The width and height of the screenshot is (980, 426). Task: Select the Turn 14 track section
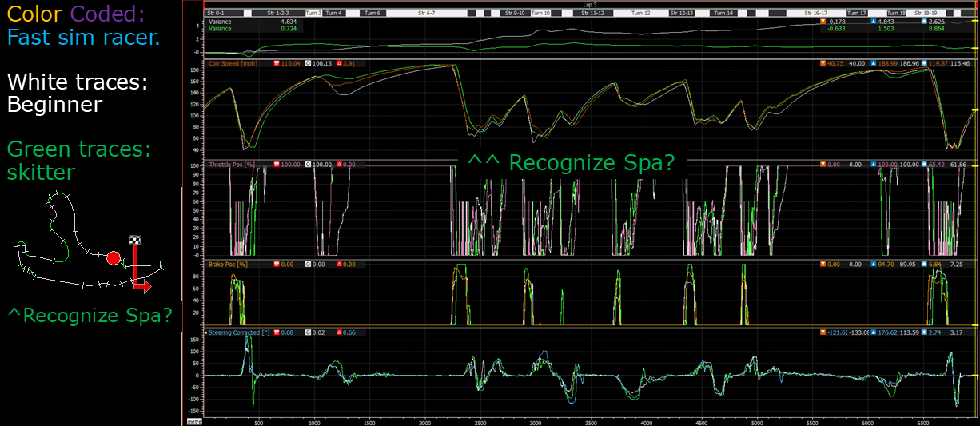click(x=724, y=14)
